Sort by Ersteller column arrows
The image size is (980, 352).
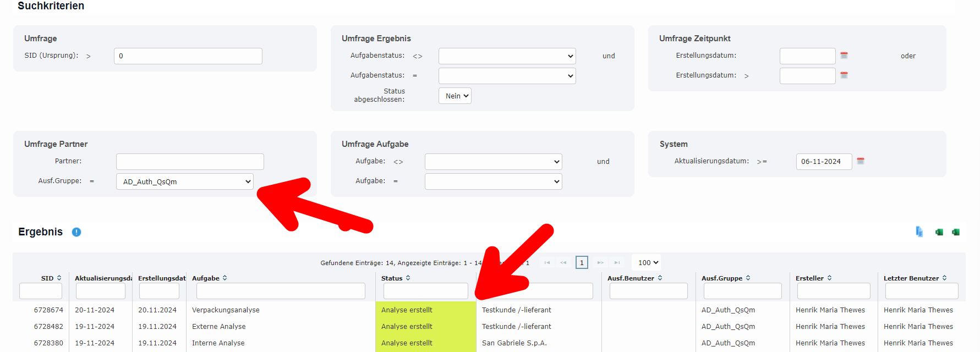click(x=829, y=278)
